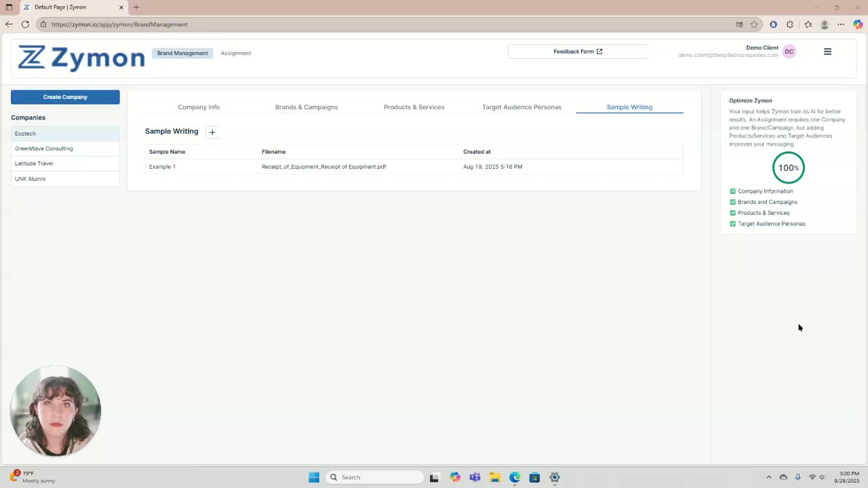Open the Settings gear app in the taskbar
This screenshot has width=868, height=488.
tap(555, 477)
